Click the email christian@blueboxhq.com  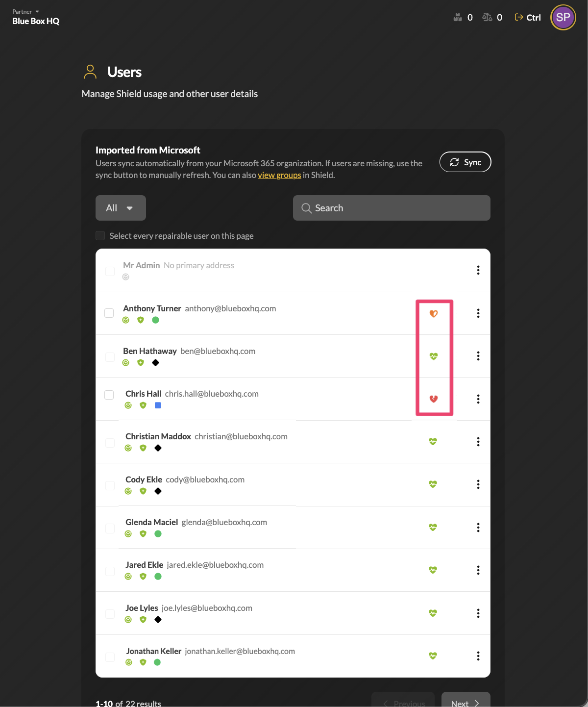(x=241, y=436)
